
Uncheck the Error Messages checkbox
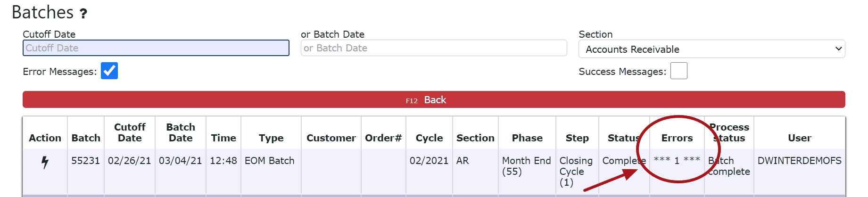click(x=109, y=71)
